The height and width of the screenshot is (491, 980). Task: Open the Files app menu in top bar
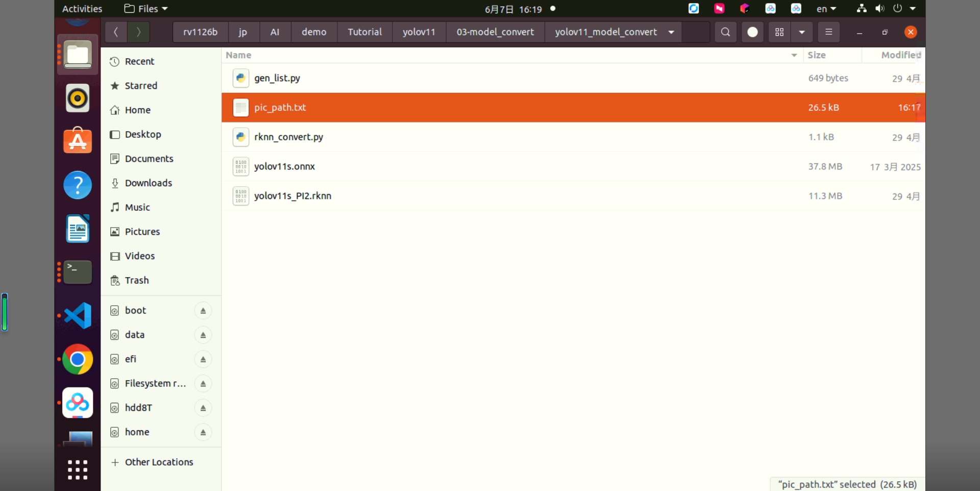146,9
